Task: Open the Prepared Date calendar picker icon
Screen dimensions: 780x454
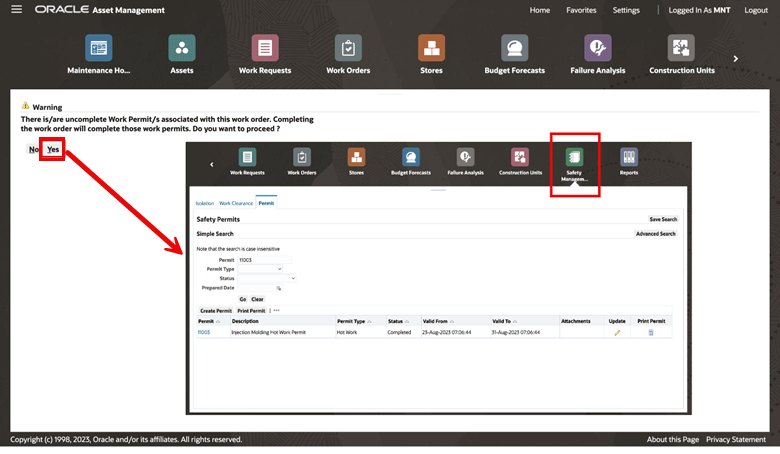Action: click(279, 288)
